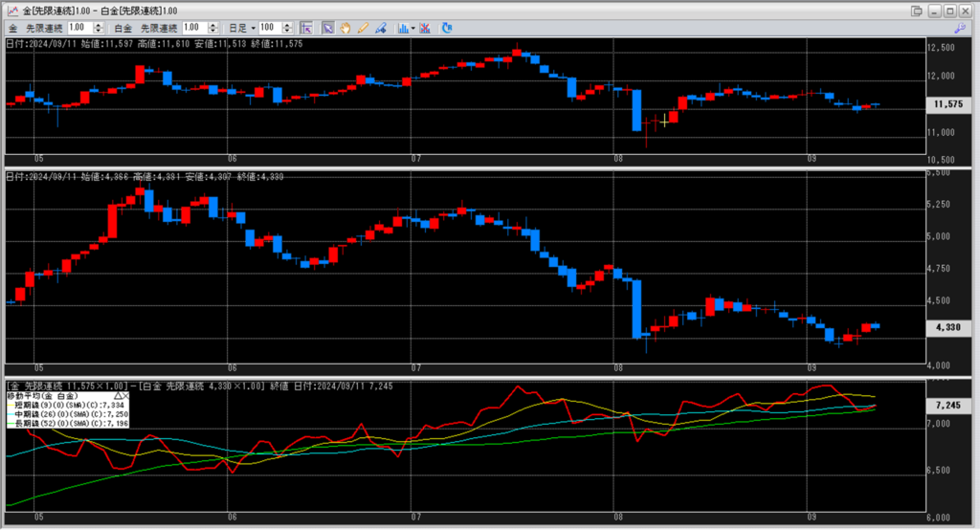Image resolution: width=980 pixels, height=530 pixels.
Task: Click the 金 symbol label in toolbar
Action: pos(12,28)
